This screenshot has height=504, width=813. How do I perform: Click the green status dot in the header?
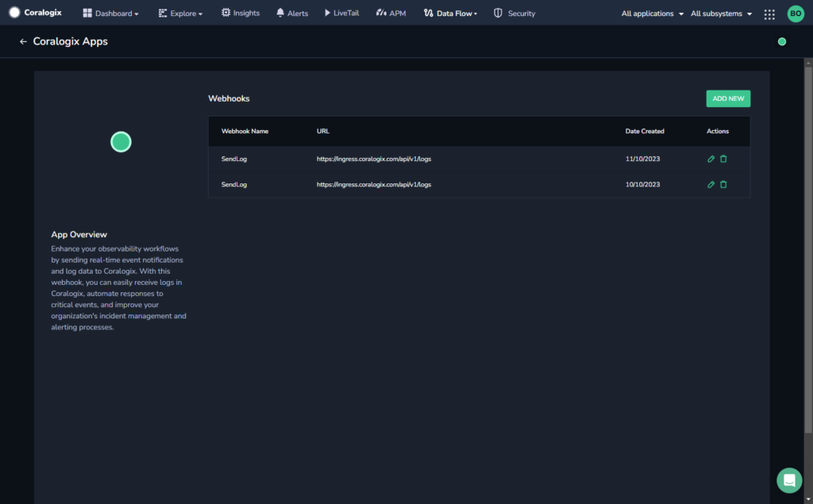coord(782,41)
